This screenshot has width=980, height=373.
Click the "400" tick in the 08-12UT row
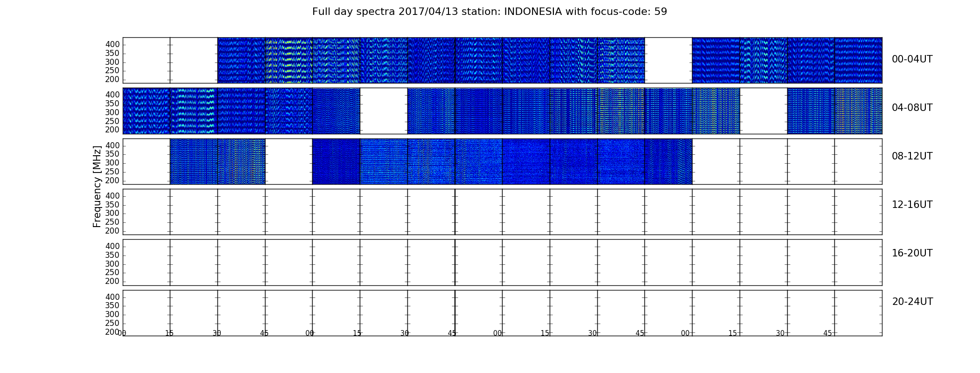point(112,145)
